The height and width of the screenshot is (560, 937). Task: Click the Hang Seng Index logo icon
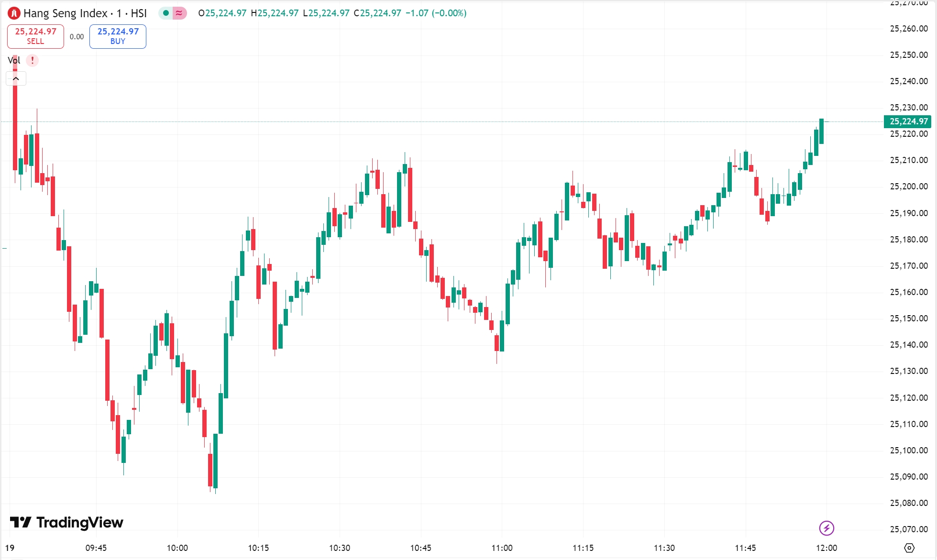point(14,13)
